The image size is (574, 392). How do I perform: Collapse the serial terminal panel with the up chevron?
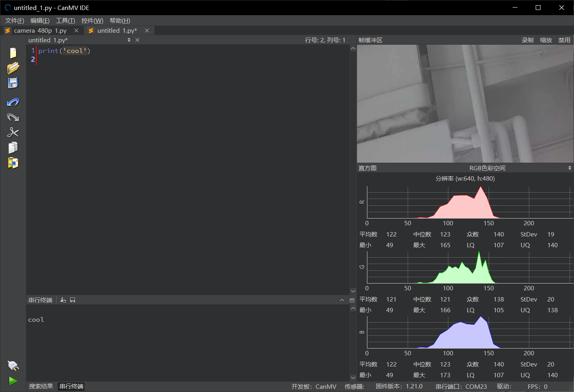pyautogui.click(x=342, y=300)
